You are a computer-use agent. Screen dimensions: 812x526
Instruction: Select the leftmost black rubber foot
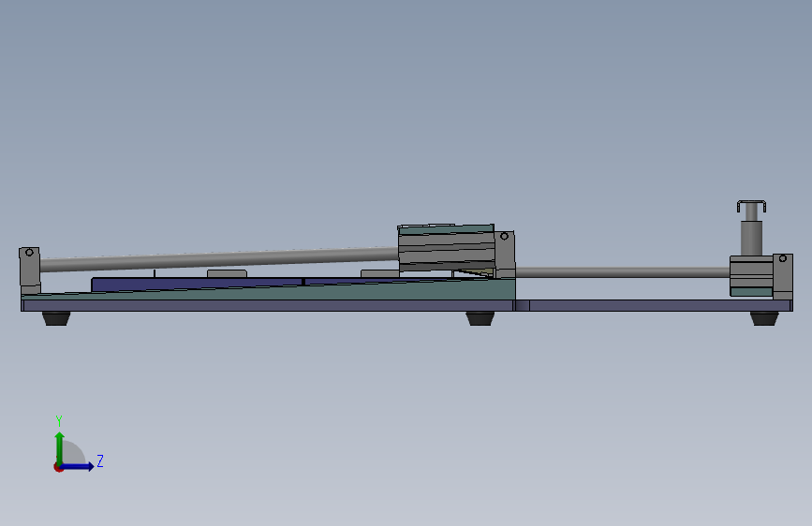coord(56,318)
